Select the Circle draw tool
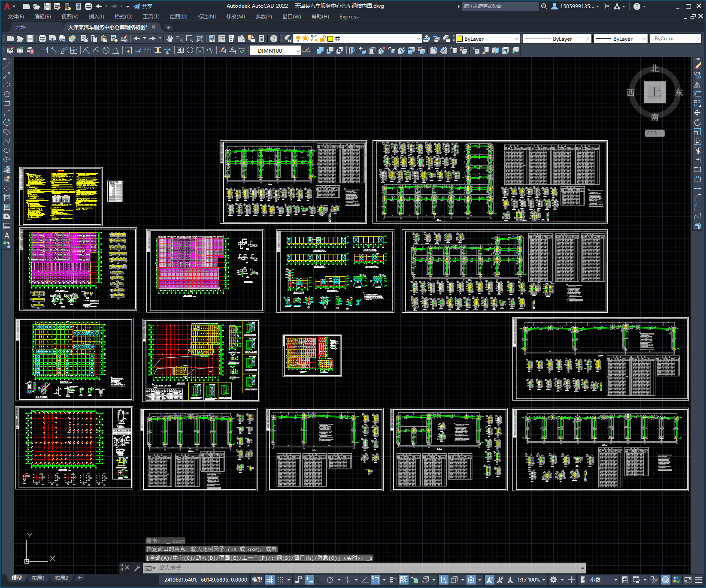706x588 pixels. click(7, 122)
